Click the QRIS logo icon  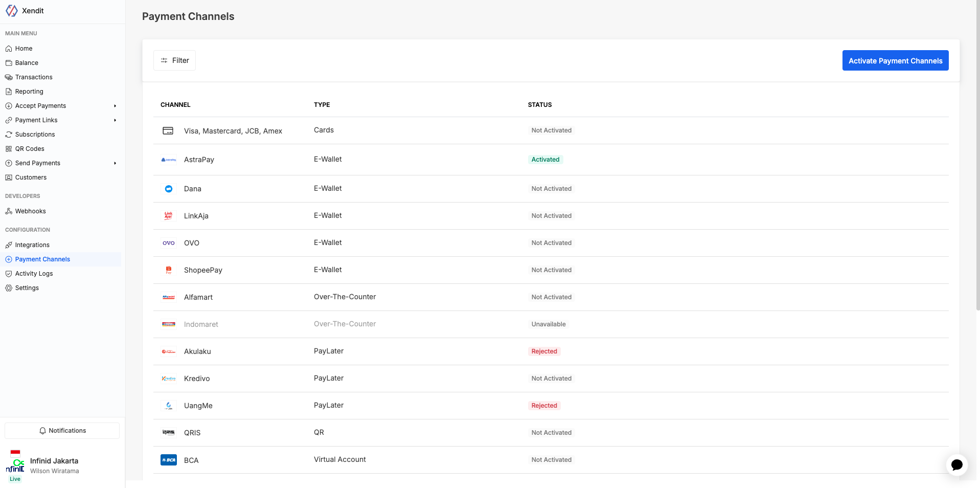[169, 433]
